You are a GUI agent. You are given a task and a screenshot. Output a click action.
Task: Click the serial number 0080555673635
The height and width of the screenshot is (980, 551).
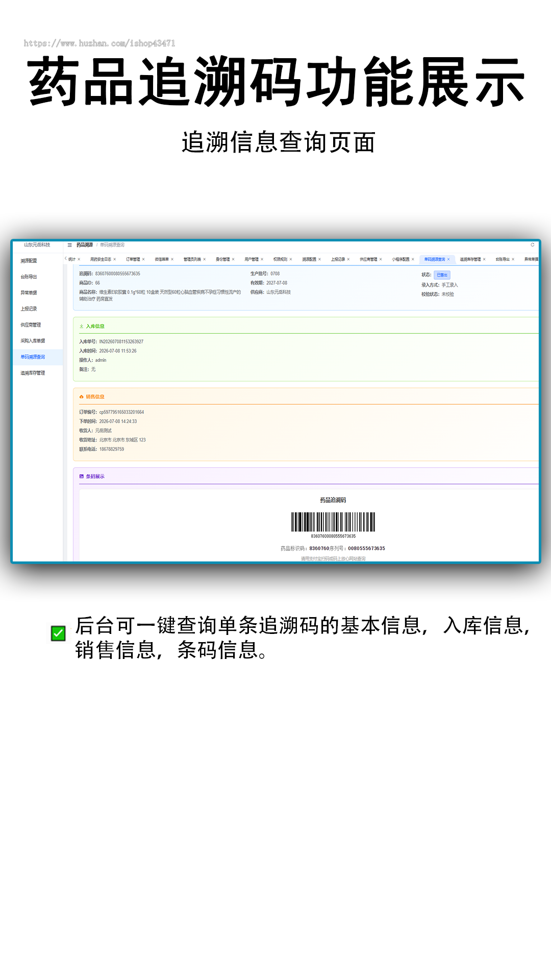point(366,549)
